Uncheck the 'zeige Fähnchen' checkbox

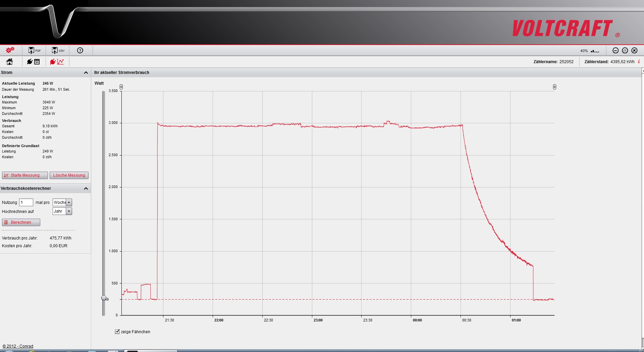(x=117, y=332)
